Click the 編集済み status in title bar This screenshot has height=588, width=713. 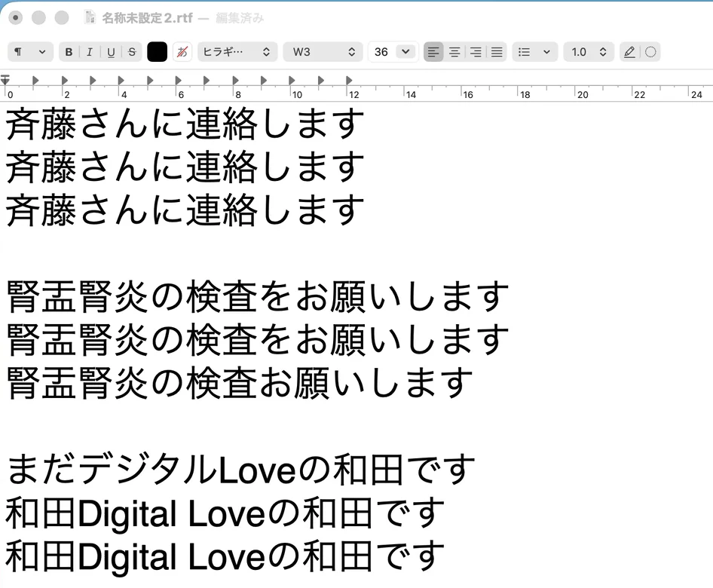click(240, 18)
